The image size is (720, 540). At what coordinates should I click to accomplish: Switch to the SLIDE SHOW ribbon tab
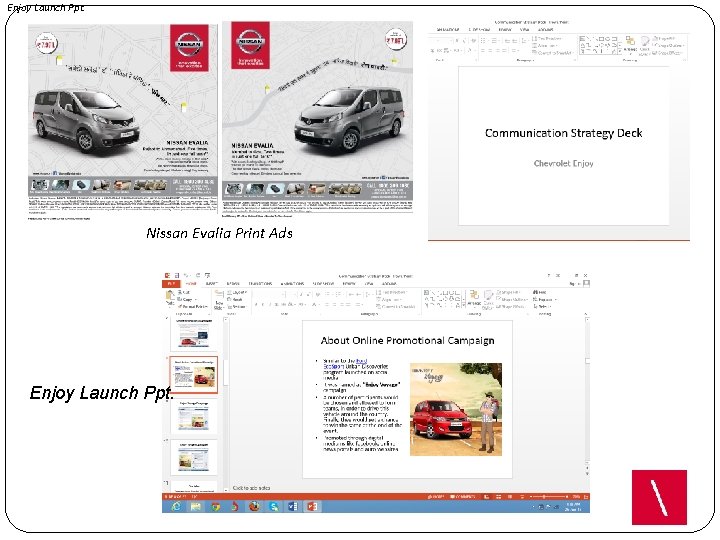point(323,284)
